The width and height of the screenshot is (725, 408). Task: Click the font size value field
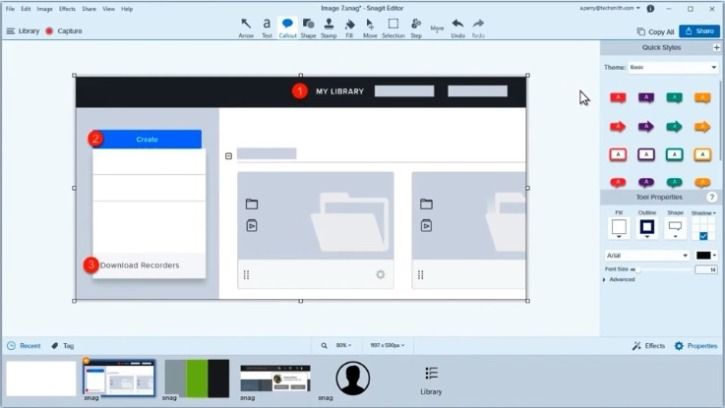pyautogui.click(x=707, y=269)
